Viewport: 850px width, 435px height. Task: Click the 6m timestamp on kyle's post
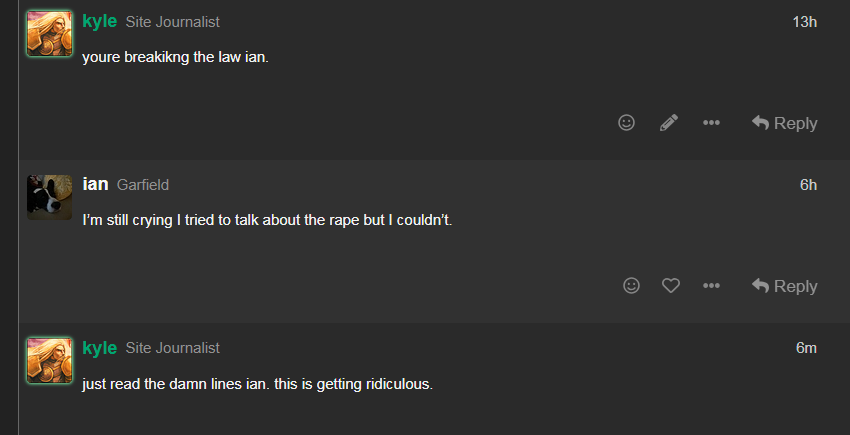click(806, 348)
